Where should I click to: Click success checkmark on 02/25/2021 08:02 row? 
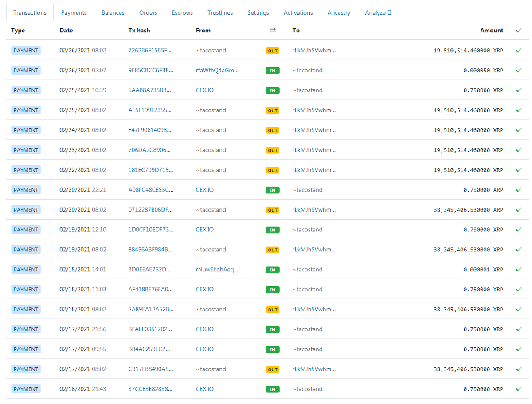tap(518, 110)
